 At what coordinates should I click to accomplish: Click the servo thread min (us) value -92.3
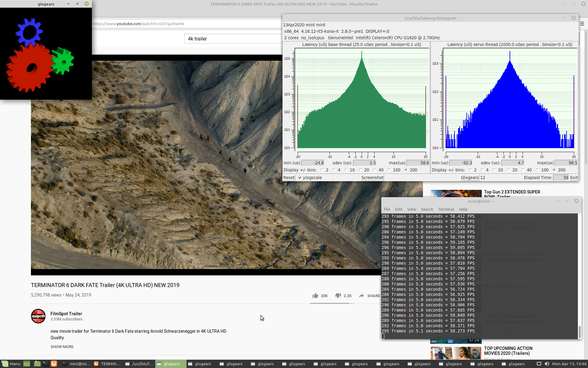pyautogui.click(x=461, y=163)
